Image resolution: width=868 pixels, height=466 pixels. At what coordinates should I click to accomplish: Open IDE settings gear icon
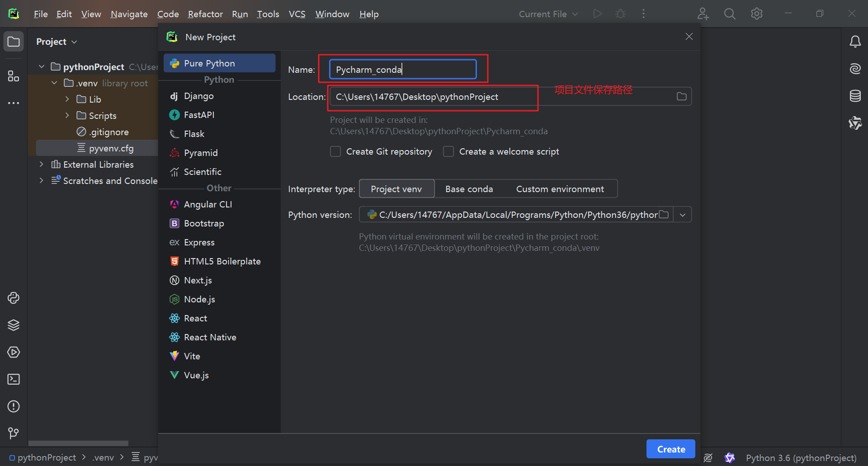tap(757, 14)
